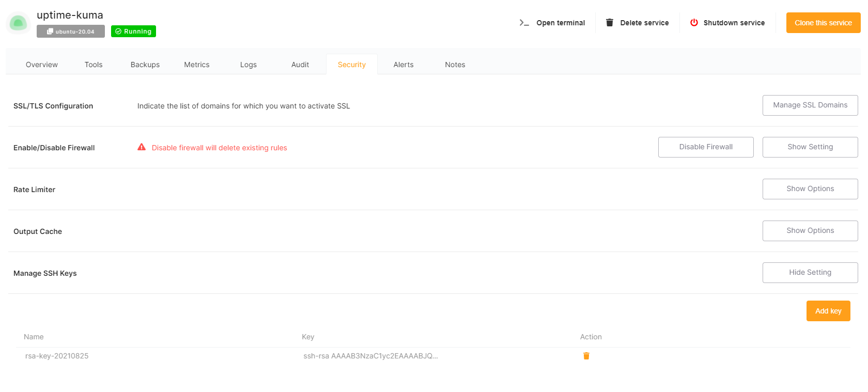
Task: Collapse SSH keys with Hide Setting
Action: tap(810, 273)
